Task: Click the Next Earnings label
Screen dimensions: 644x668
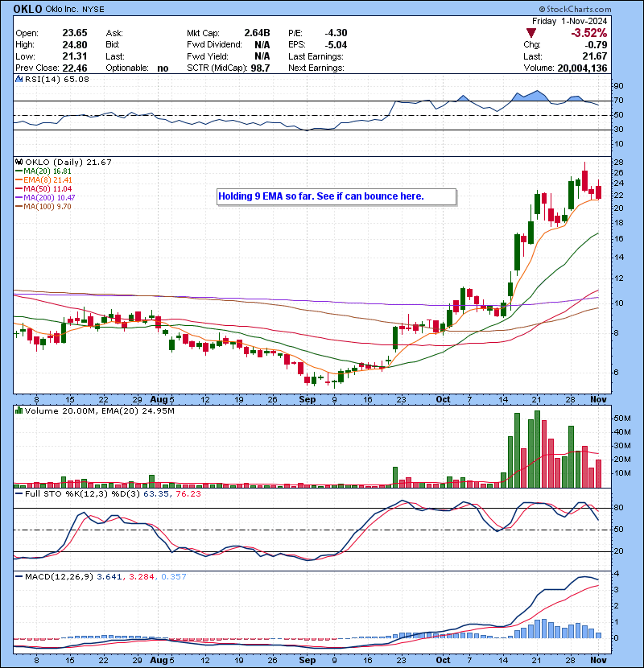Action: [x=316, y=68]
